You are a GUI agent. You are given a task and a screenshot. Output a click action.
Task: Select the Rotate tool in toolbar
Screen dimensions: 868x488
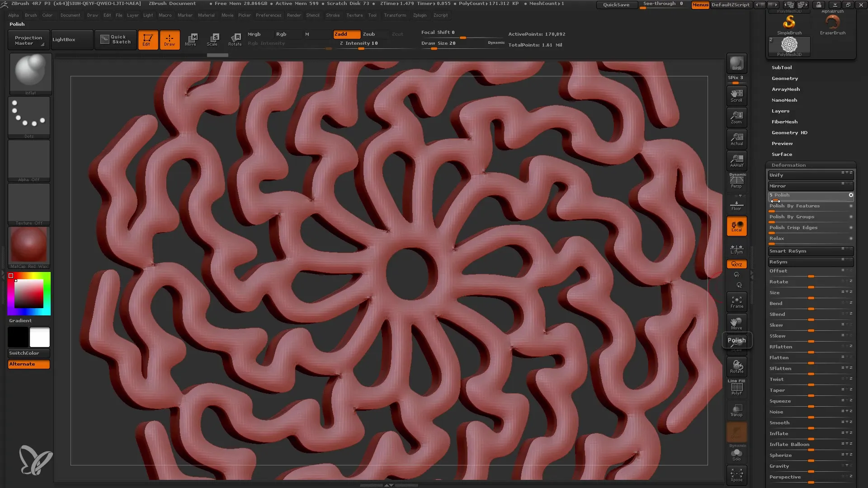click(x=234, y=39)
